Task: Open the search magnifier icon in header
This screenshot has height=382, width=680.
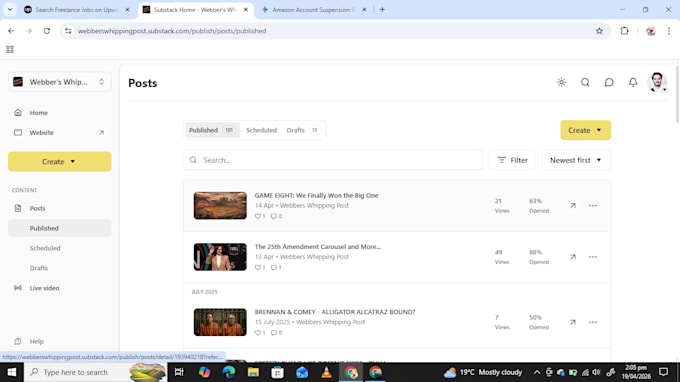Action: click(x=585, y=82)
